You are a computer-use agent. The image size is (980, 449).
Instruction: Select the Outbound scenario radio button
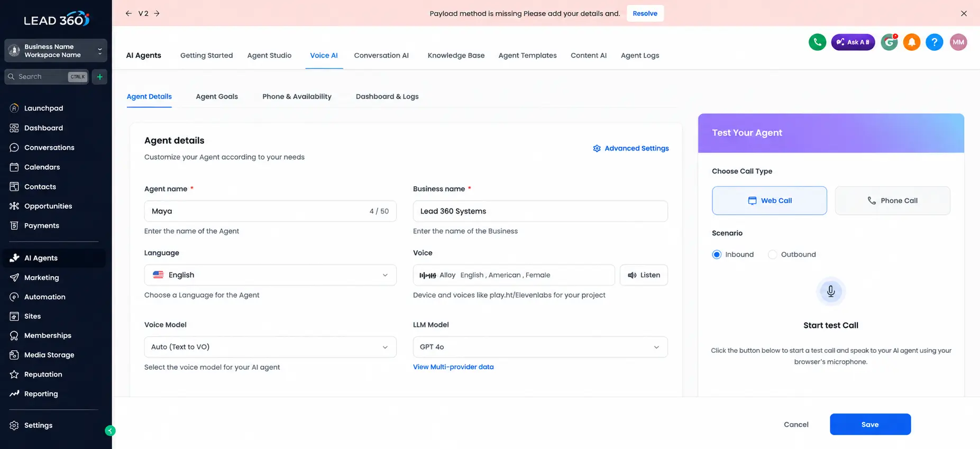tap(772, 254)
